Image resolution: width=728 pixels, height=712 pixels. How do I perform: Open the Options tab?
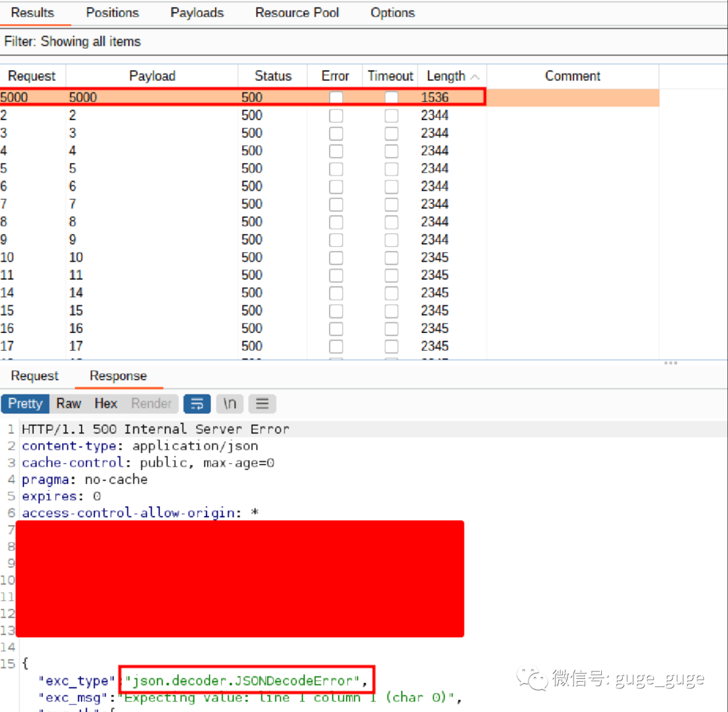click(x=392, y=13)
